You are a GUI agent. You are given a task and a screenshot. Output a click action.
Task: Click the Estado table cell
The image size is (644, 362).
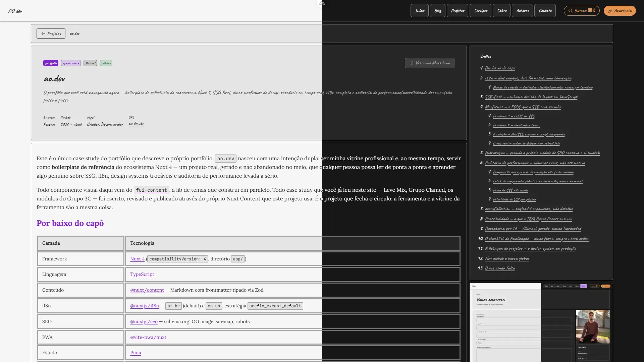81,353
